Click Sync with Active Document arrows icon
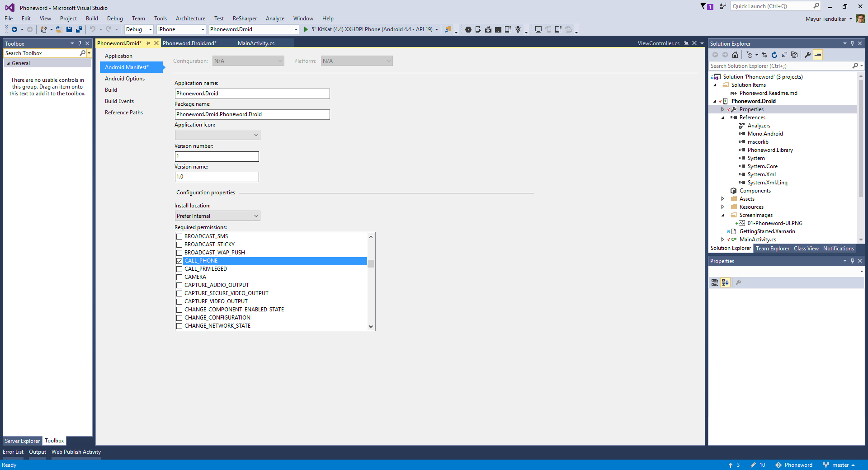 click(x=764, y=55)
